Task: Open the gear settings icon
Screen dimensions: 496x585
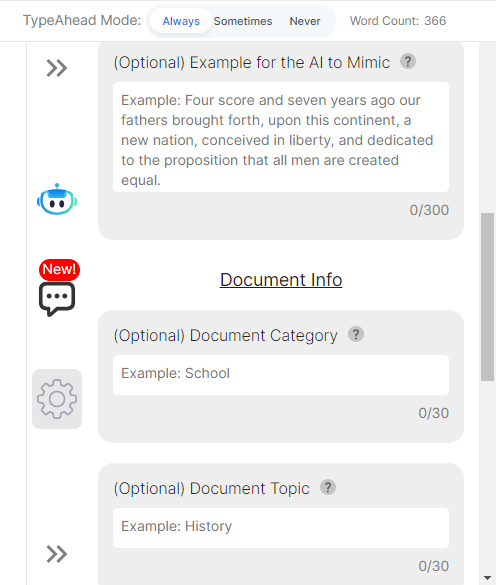Action: point(57,399)
